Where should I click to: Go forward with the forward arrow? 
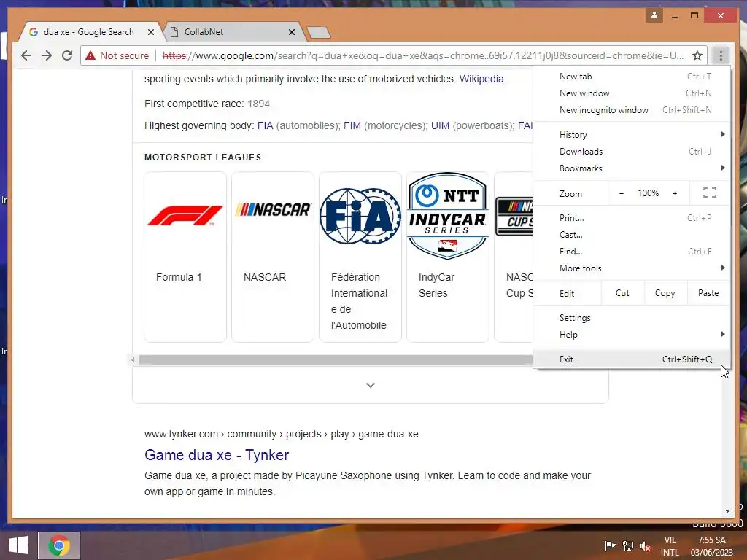coord(47,55)
